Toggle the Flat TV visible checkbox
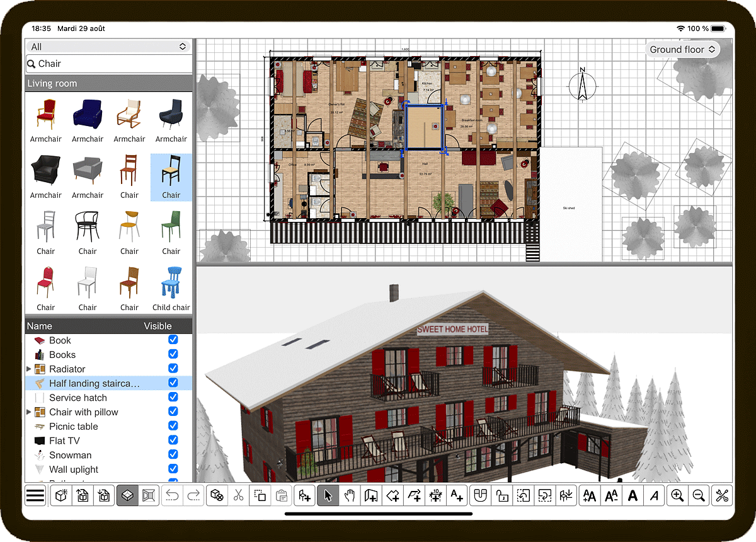Image resolution: width=756 pixels, height=542 pixels. 173,441
